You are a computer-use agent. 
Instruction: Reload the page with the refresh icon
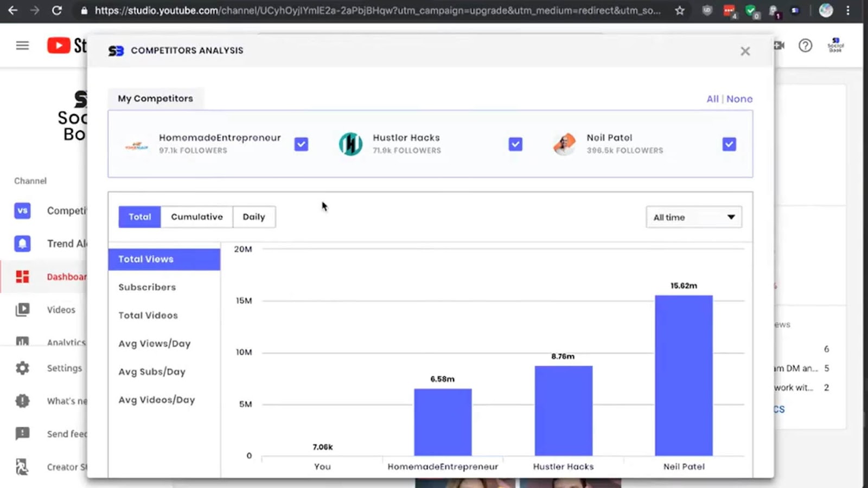[57, 10]
